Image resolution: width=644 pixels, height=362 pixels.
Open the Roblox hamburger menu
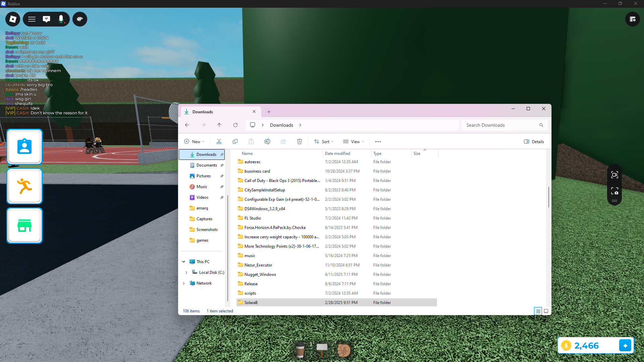coord(32,19)
